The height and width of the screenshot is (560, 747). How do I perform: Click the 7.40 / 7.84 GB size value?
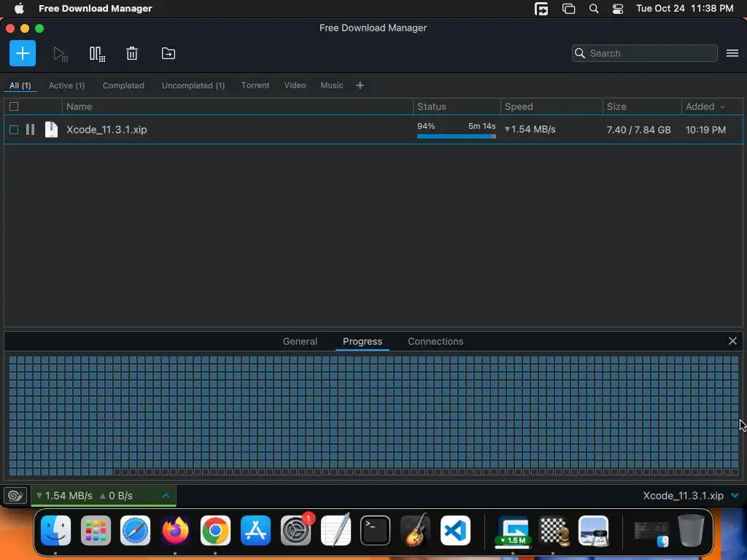pos(638,130)
